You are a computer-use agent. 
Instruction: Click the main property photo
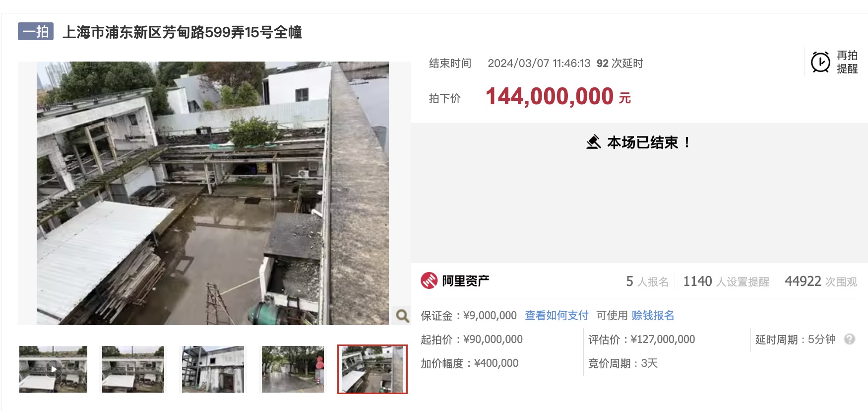click(x=213, y=194)
